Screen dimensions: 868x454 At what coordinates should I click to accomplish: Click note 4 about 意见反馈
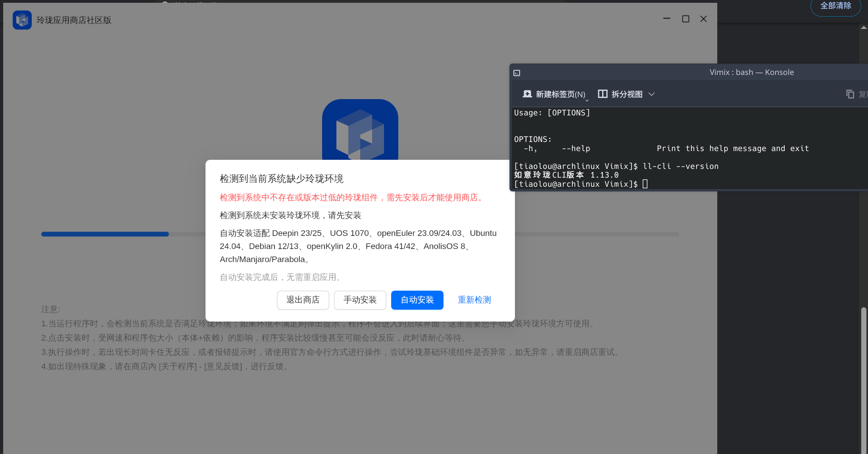(x=167, y=366)
